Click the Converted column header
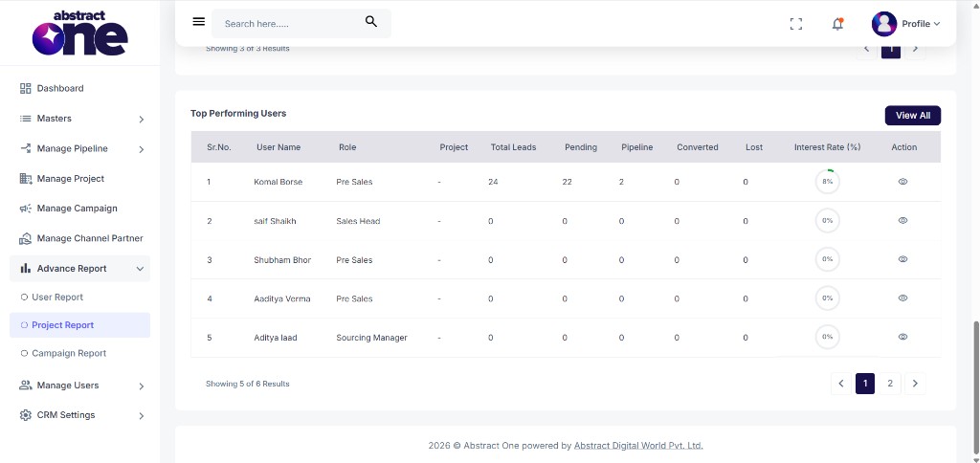The image size is (980, 463). pos(698,147)
